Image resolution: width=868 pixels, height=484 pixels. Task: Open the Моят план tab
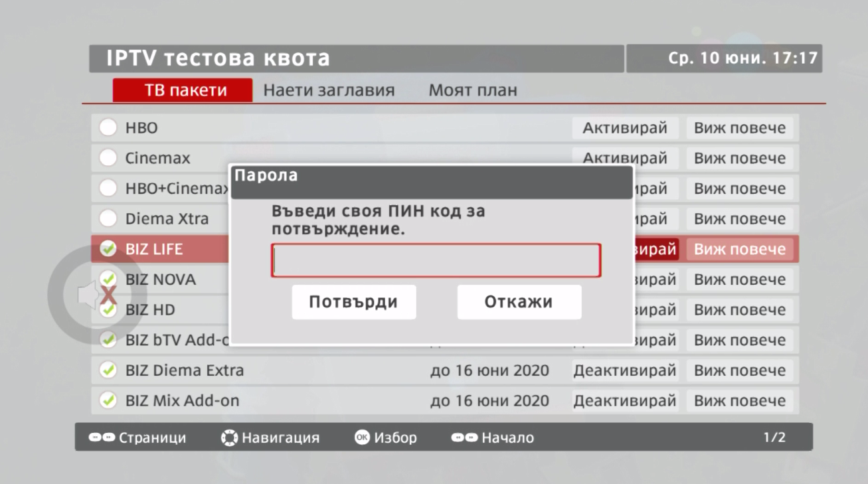click(x=472, y=90)
